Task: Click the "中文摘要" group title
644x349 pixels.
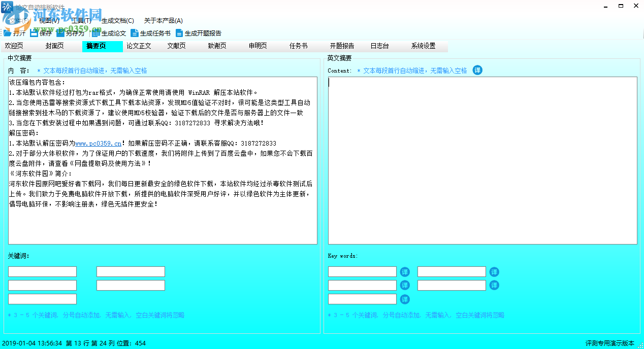Action: pyautogui.click(x=19, y=58)
